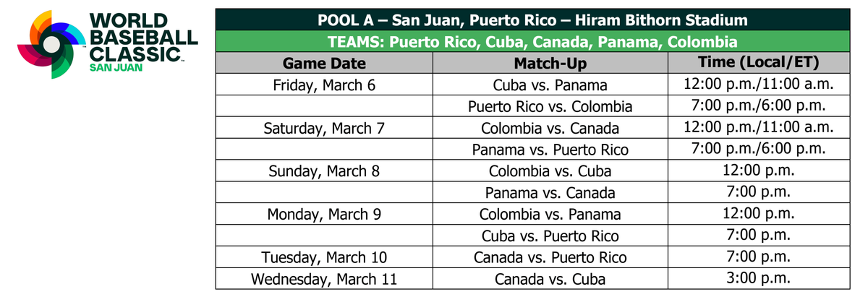Click the Cuba vs. Puerto Rico match-up
This screenshot has width=868, height=297.
pos(550,236)
